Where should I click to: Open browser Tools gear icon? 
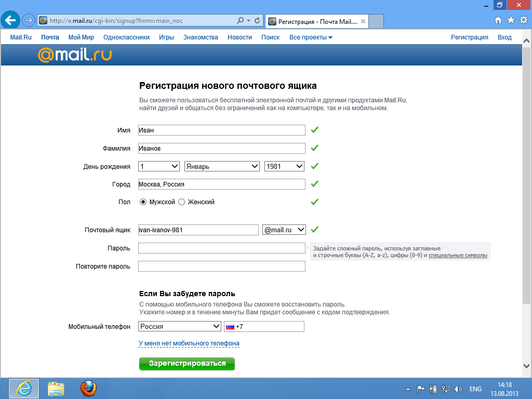tap(524, 20)
